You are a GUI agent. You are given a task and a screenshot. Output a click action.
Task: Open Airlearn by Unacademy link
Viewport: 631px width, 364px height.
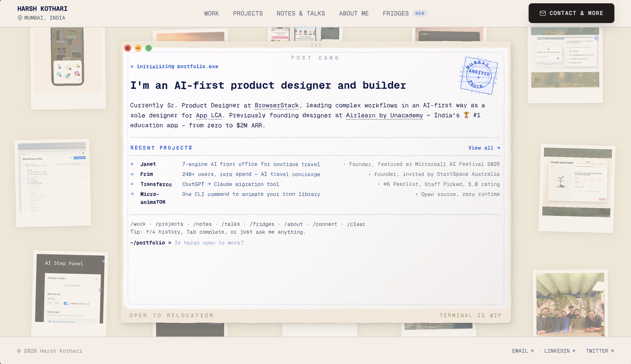pyautogui.click(x=384, y=116)
